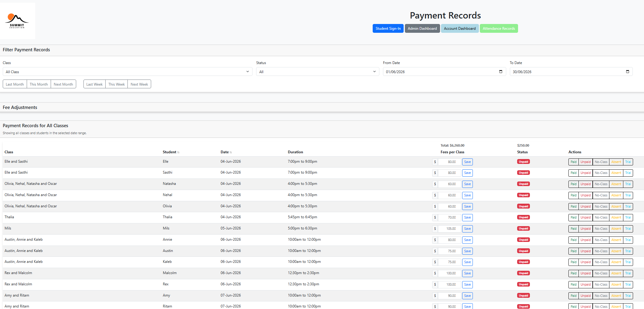Mark Malcolm as Unpaid
The image size is (644, 309).
tap(585, 273)
